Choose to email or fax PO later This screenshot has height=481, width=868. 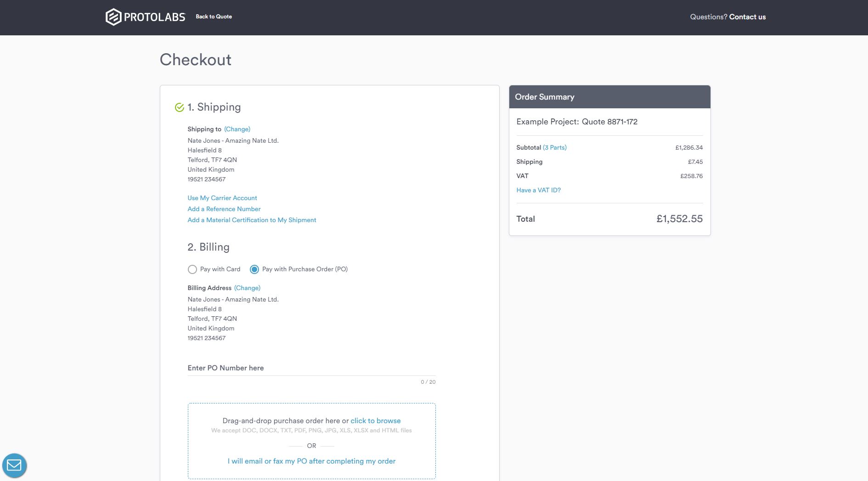[x=311, y=461]
